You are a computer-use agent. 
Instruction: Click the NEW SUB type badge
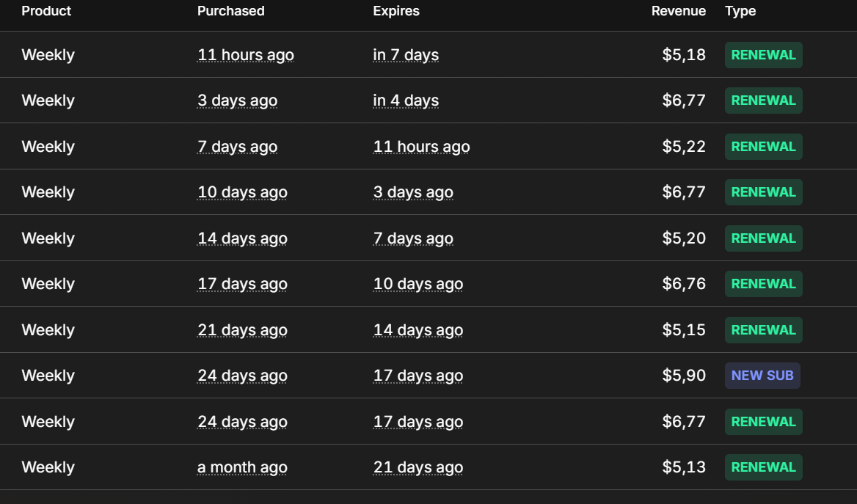762,376
